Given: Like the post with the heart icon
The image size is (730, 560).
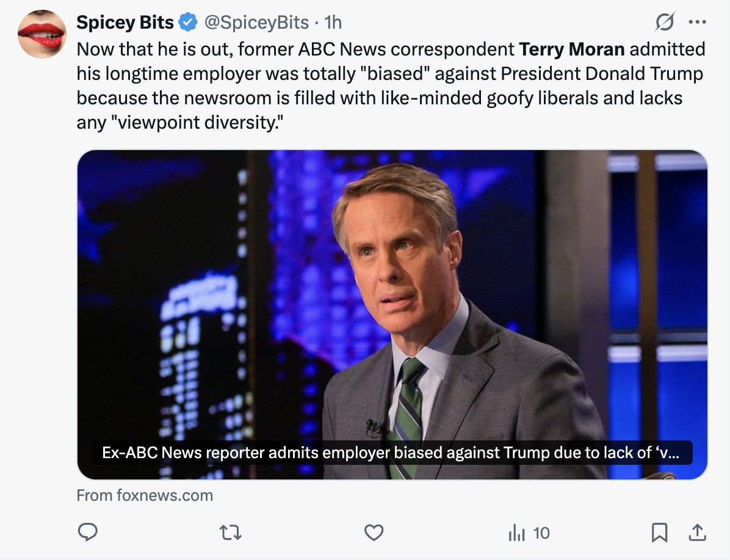Looking at the screenshot, I should point(374,533).
